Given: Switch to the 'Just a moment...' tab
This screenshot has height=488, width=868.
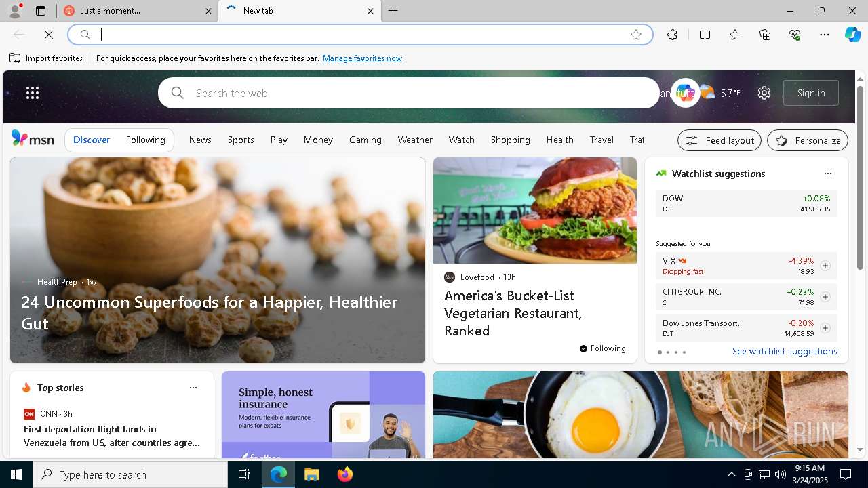Looking at the screenshot, I should click(x=136, y=11).
